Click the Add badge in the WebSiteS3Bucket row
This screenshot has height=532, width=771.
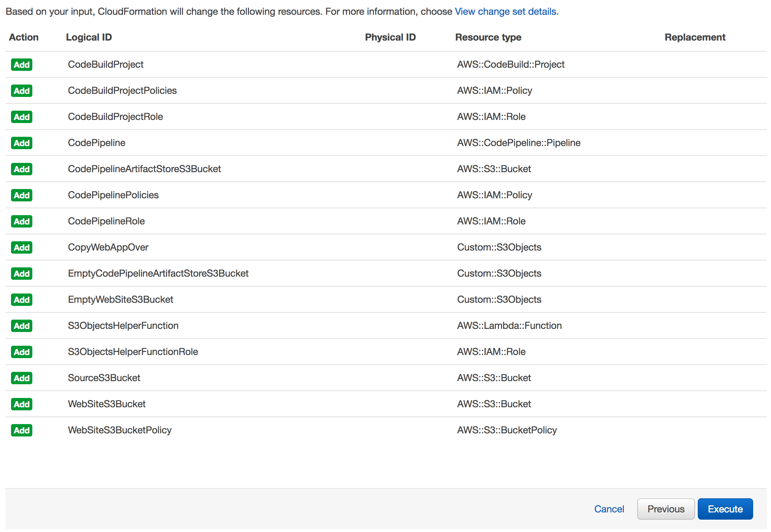pyautogui.click(x=22, y=404)
